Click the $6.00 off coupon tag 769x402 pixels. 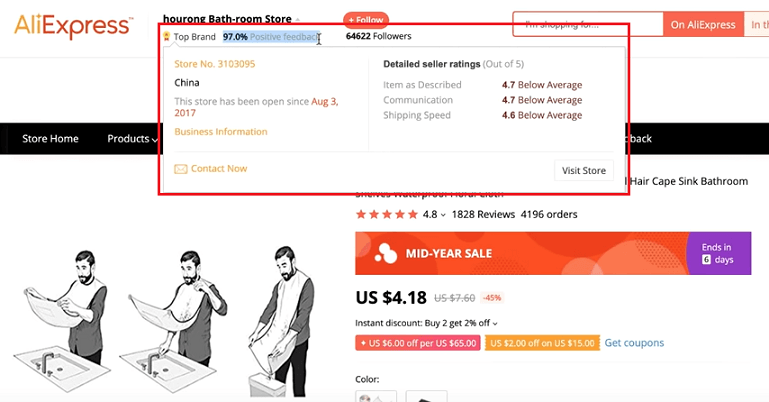(419, 343)
